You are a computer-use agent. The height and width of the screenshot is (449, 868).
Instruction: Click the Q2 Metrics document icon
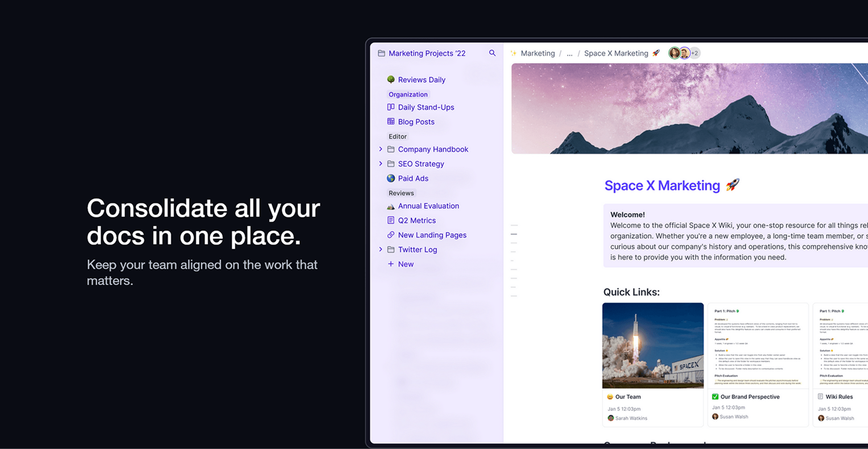(x=391, y=221)
